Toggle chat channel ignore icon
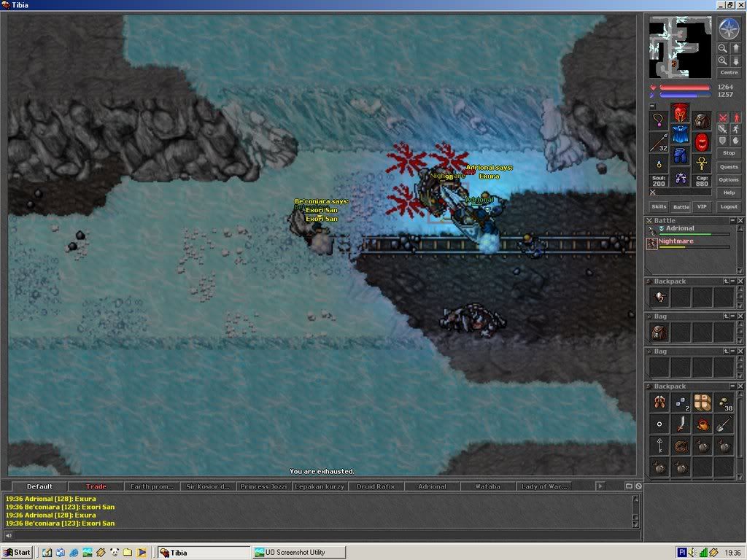This screenshot has height=560, width=747. click(x=638, y=486)
